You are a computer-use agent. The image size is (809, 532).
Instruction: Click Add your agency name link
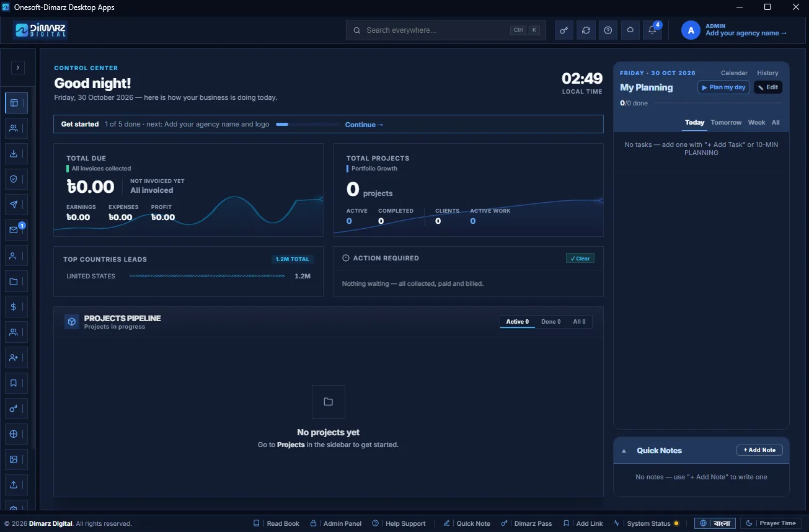[746, 33]
